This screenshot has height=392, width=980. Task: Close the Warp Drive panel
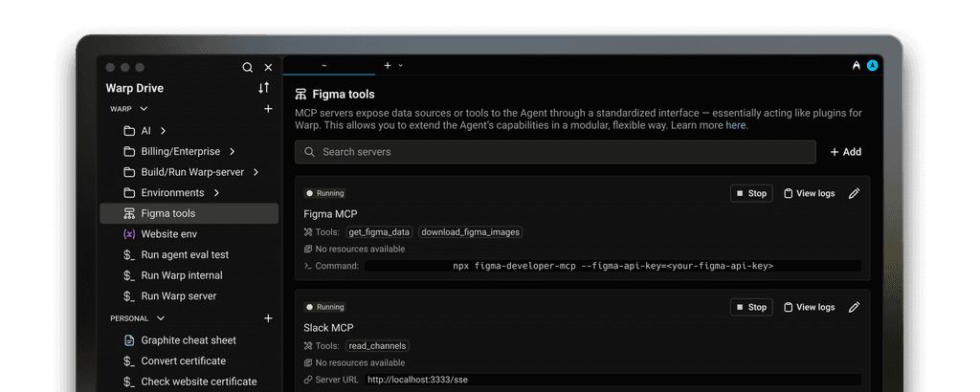268,68
